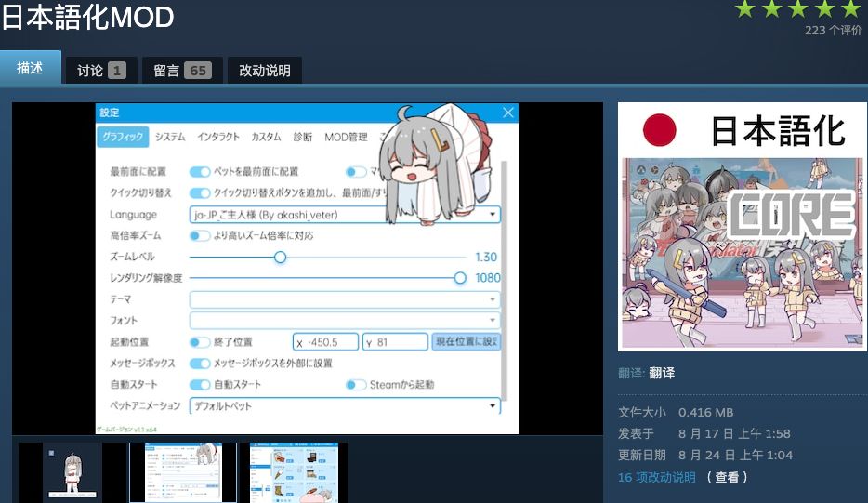Click the 1080 rendering resolution value
The image size is (868, 503).
pyautogui.click(x=488, y=278)
